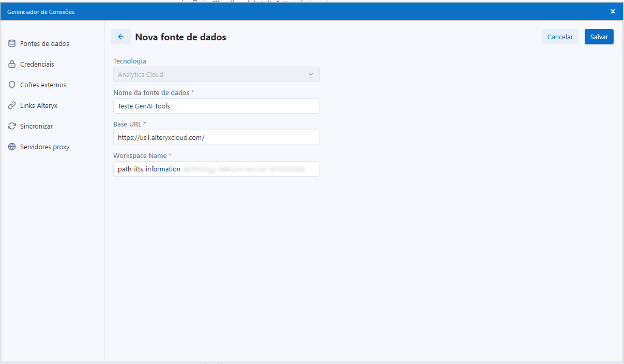Click the database icon beside Fontes de dados
The image size is (624, 364).
[x=12, y=44]
